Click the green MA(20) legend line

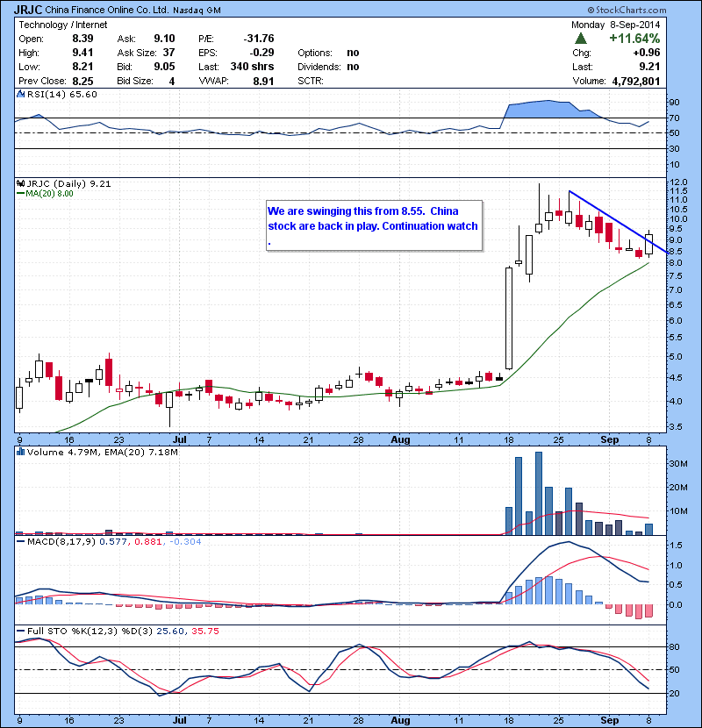pyautogui.click(x=22, y=194)
